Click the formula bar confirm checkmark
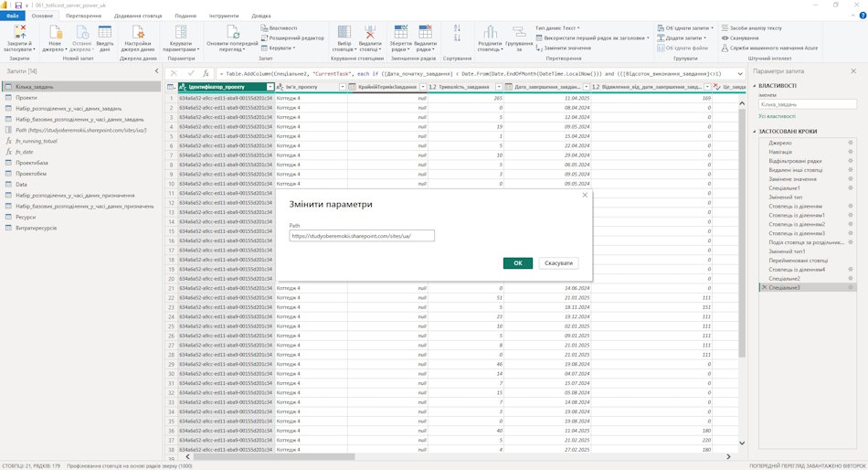The width and height of the screenshot is (868, 470). [x=190, y=73]
